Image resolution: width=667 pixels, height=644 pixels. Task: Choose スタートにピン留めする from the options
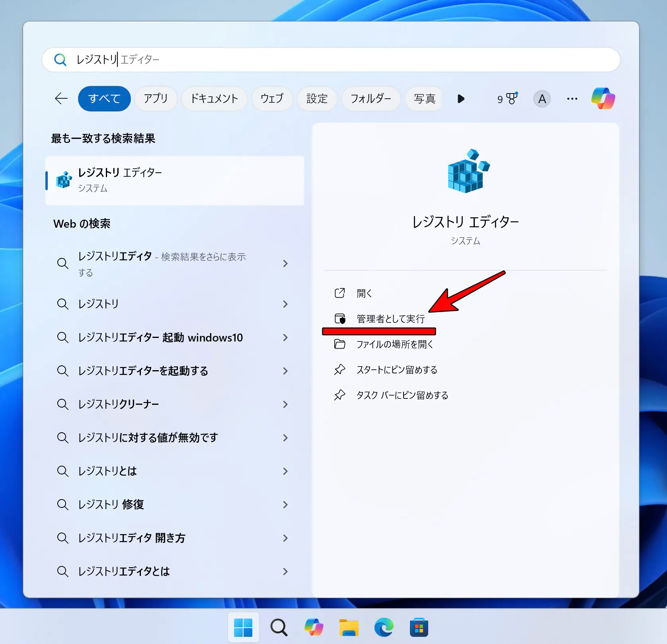[397, 369]
